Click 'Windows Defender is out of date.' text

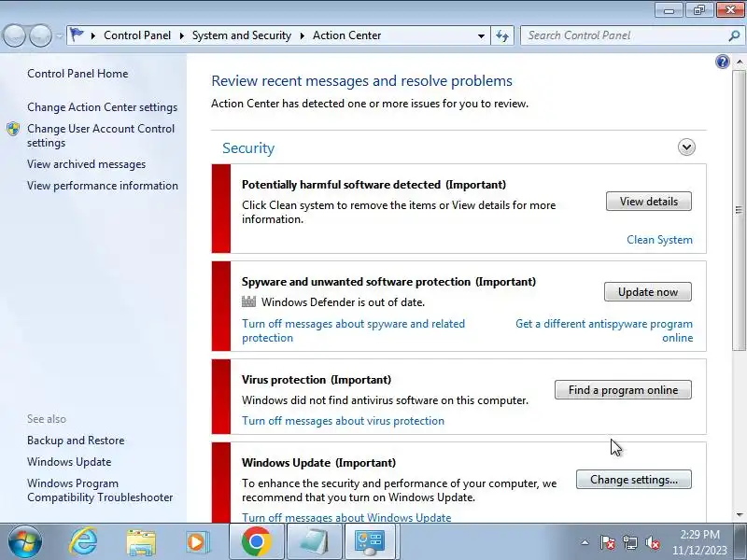pyautogui.click(x=343, y=302)
